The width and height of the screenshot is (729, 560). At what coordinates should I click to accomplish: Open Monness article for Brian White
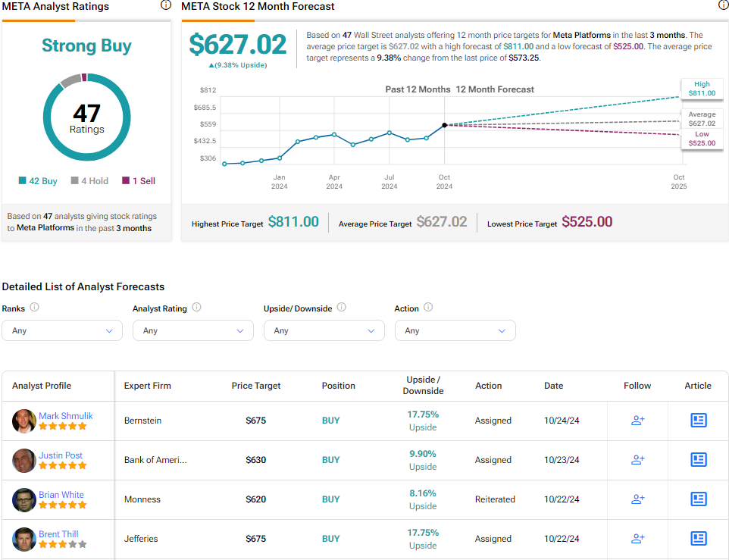pos(698,499)
